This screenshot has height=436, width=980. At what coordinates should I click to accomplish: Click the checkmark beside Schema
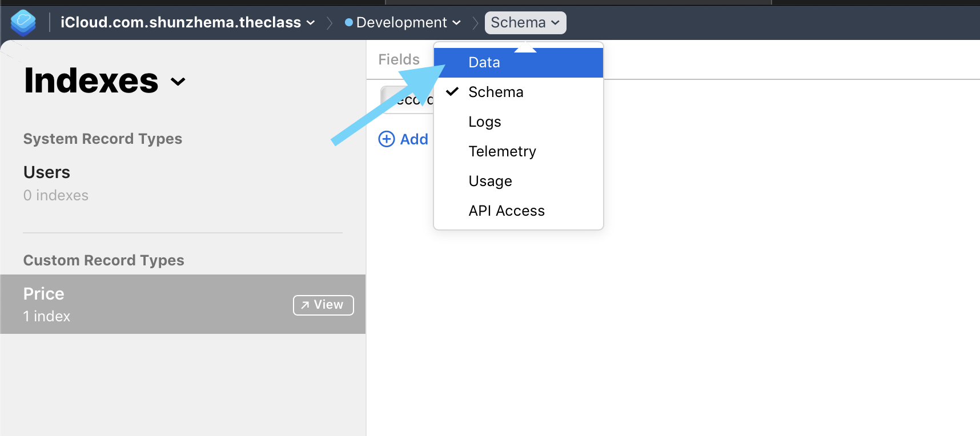point(452,91)
